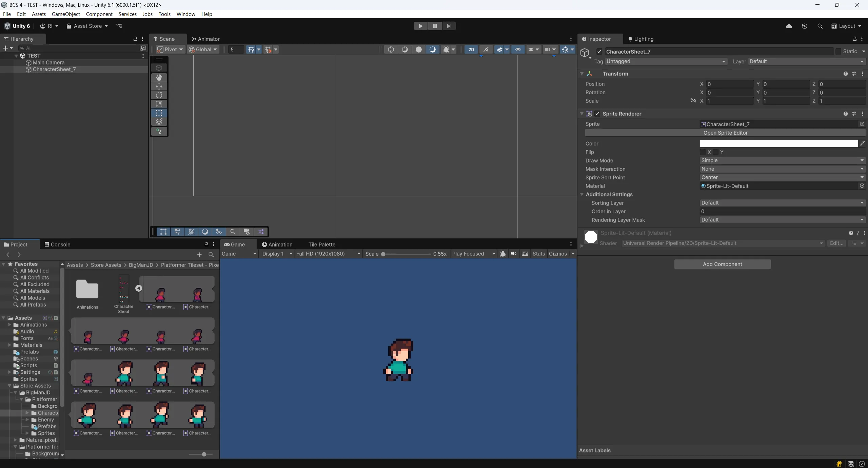Open the global Search icon in toolbar
This screenshot has width=868, height=468.
tap(820, 26)
